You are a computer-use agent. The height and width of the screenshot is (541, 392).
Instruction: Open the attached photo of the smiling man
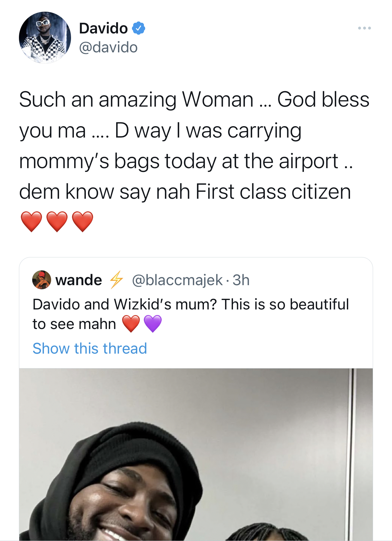(x=196, y=455)
